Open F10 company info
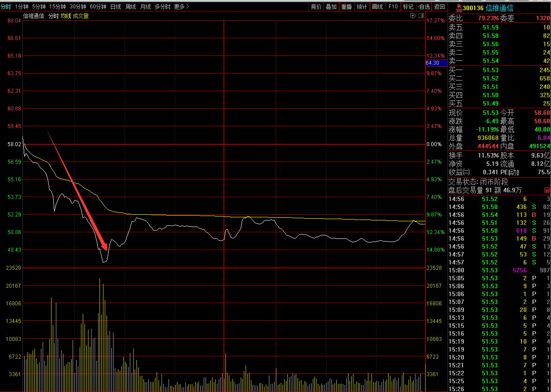Screen dimensions: 551x392 point(393,7)
